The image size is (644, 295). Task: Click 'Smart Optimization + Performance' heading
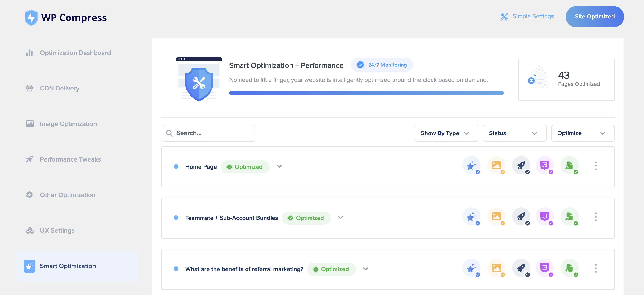[286, 65]
